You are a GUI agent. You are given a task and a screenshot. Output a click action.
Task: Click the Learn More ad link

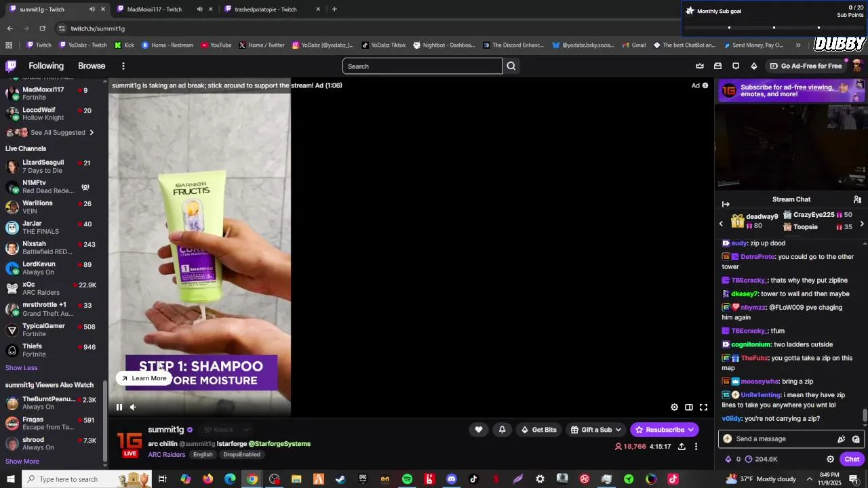[x=144, y=378]
